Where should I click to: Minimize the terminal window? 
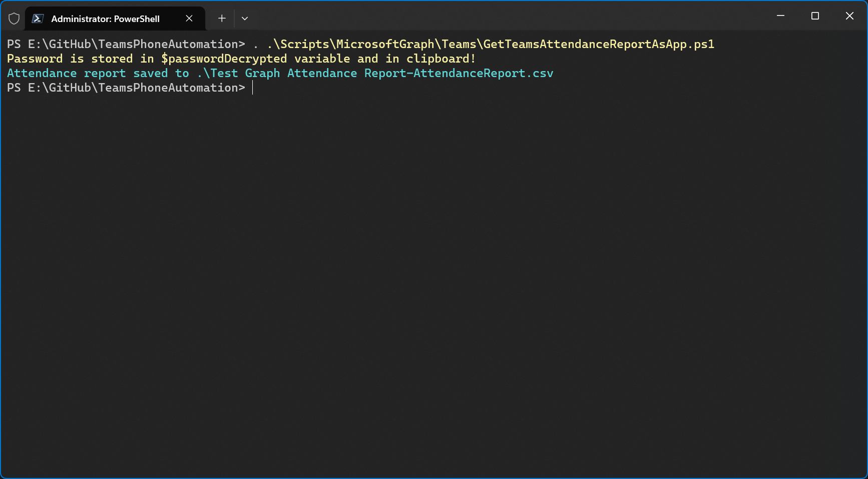780,16
